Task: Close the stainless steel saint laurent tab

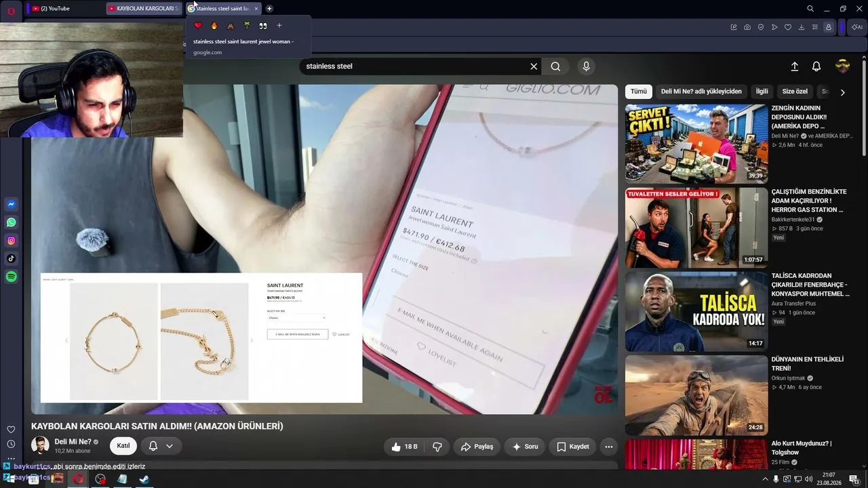Action: click(x=256, y=9)
